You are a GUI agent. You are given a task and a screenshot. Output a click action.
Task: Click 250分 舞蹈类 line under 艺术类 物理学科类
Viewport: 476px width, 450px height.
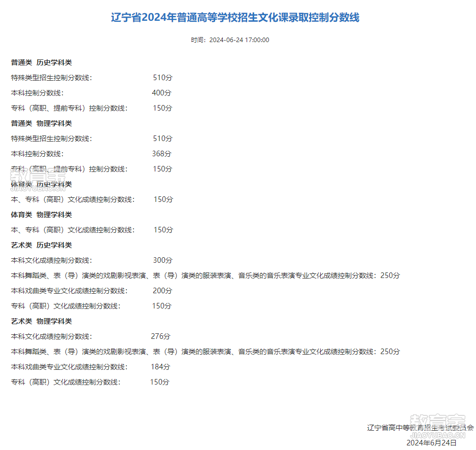coord(390,352)
